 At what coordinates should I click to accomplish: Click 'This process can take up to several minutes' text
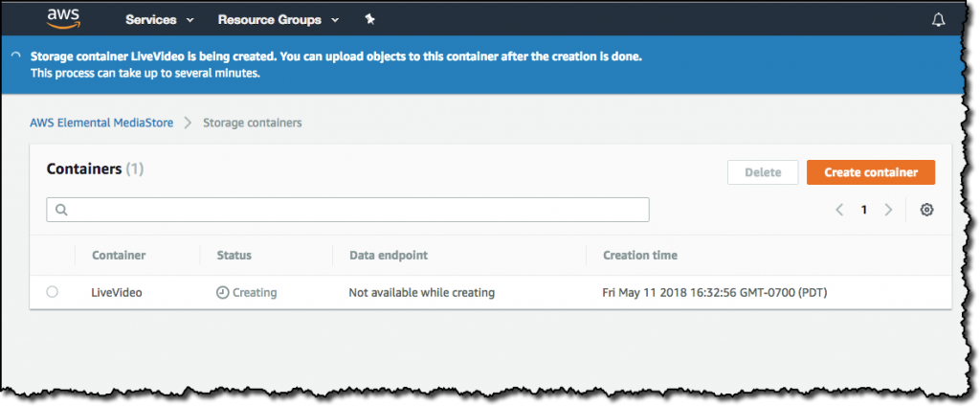(x=145, y=73)
